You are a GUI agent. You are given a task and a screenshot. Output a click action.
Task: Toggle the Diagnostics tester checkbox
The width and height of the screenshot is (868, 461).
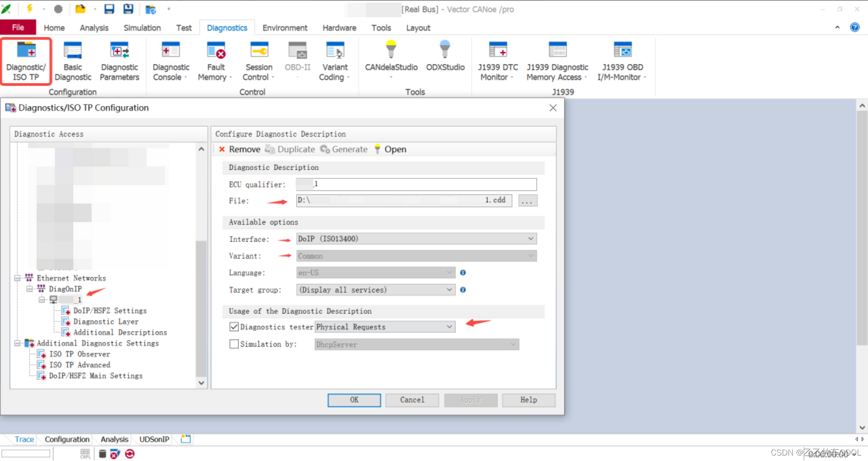(234, 327)
